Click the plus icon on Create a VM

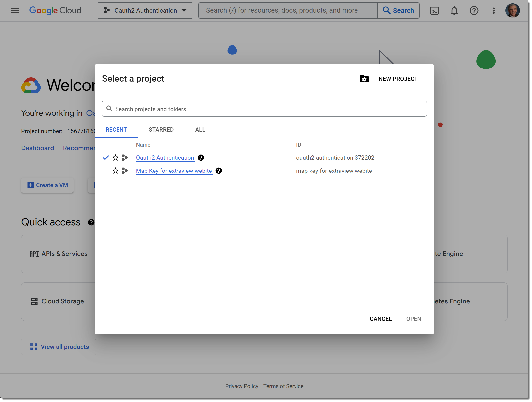click(x=30, y=185)
